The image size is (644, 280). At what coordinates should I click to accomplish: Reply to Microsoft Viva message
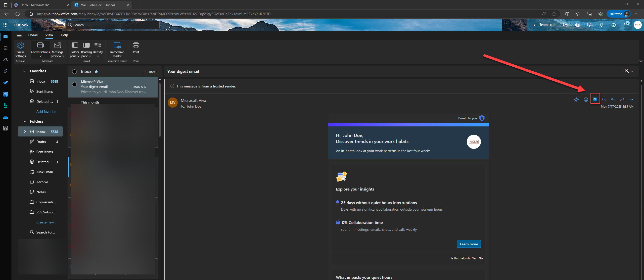(x=604, y=100)
